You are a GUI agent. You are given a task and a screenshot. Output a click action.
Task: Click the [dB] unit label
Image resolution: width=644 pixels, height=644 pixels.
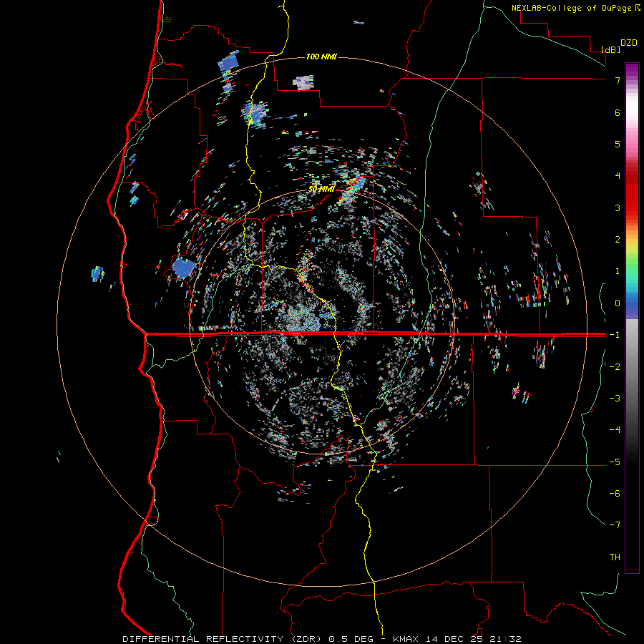click(611, 49)
